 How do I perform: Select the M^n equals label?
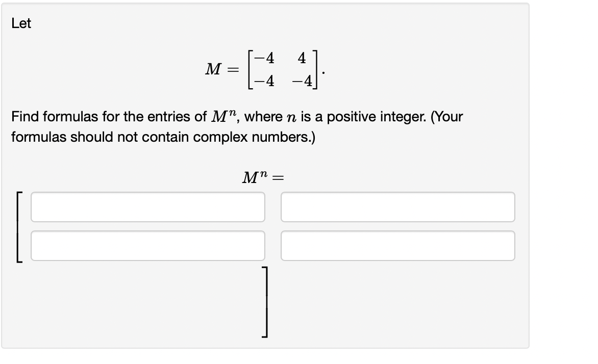pos(262,177)
